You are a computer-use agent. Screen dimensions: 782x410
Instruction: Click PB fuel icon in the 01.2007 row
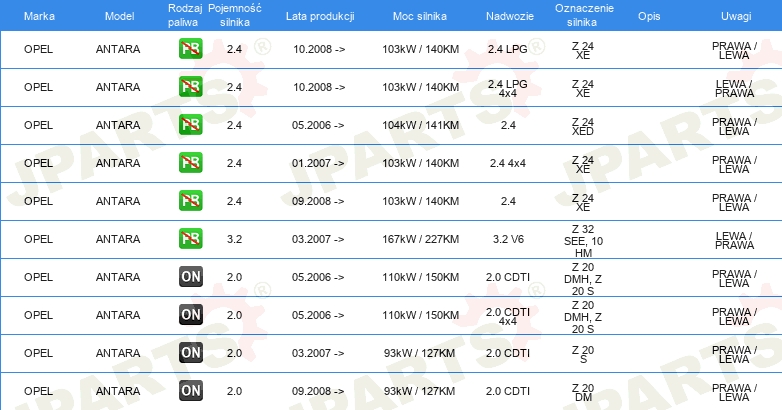(191, 163)
